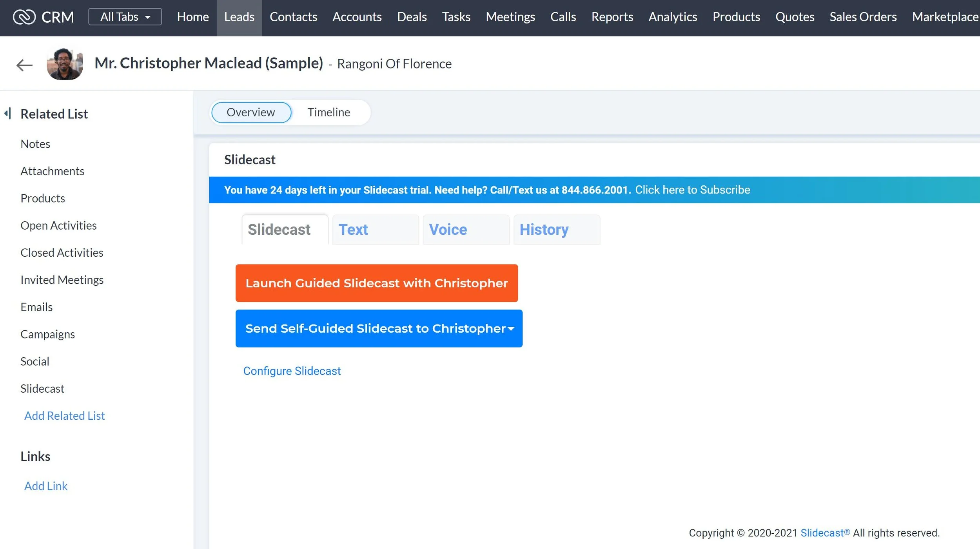Click company name Rangoni Of Florence
Image resolution: width=980 pixels, height=549 pixels.
point(394,64)
